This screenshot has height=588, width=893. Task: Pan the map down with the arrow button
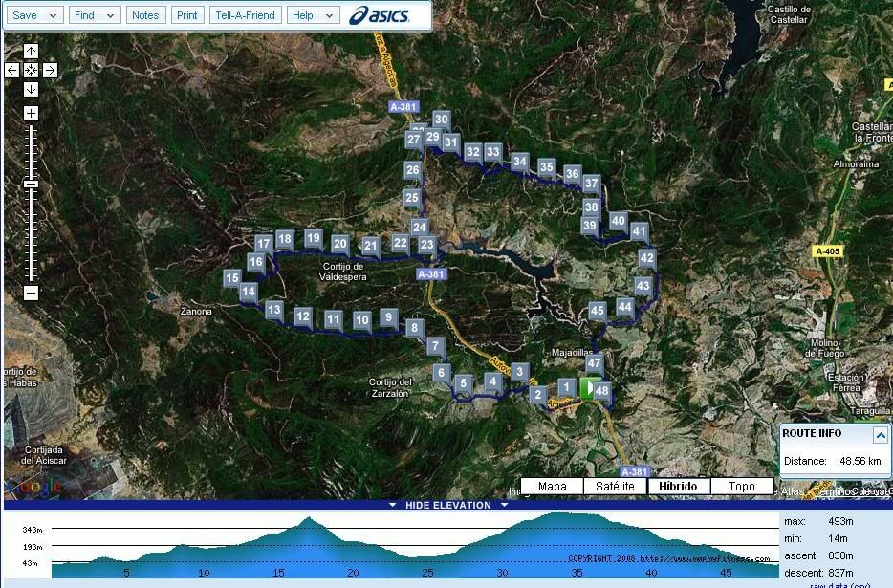click(x=31, y=90)
